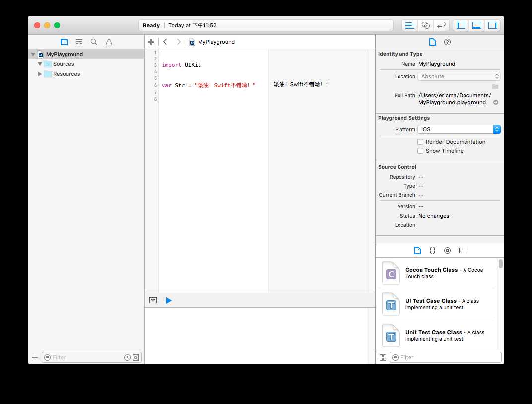Click the result string in sidebar
This screenshot has width=532, height=404.
click(299, 84)
